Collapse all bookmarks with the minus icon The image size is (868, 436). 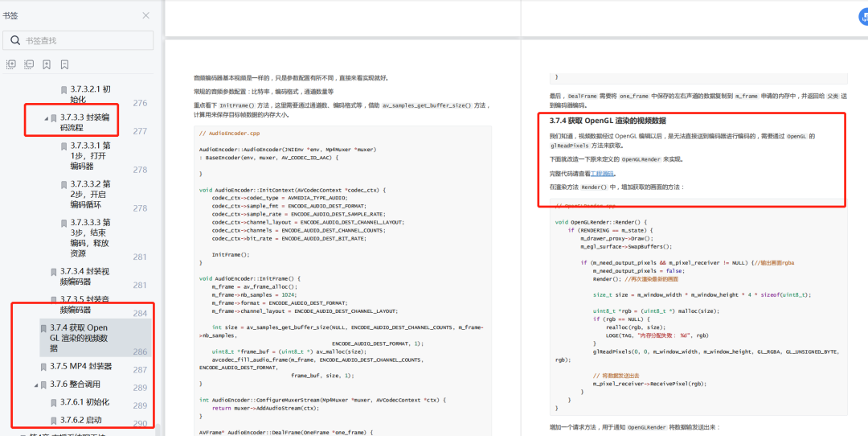(x=29, y=64)
